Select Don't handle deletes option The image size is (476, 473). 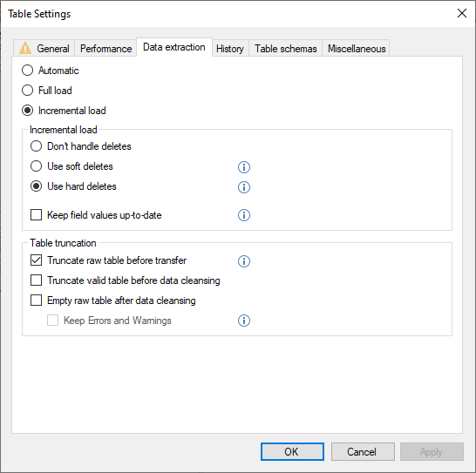coord(36,146)
